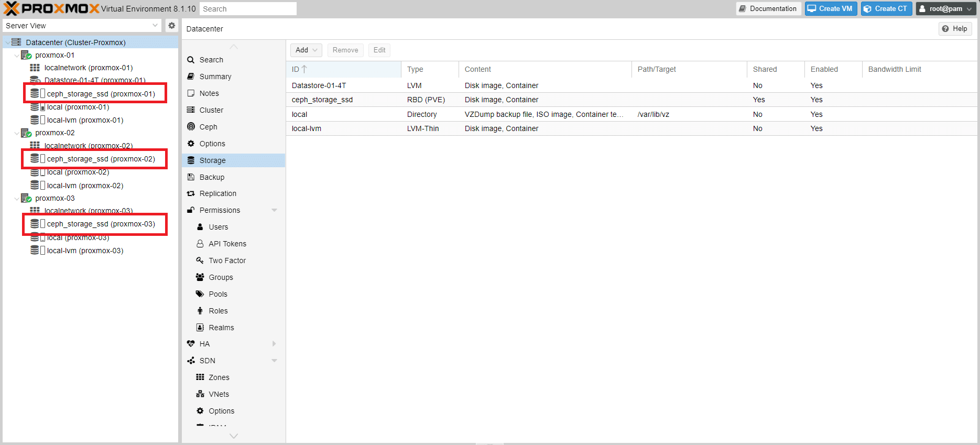Click the Users person icon
This screenshot has height=445, width=980.
pos(200,227)
